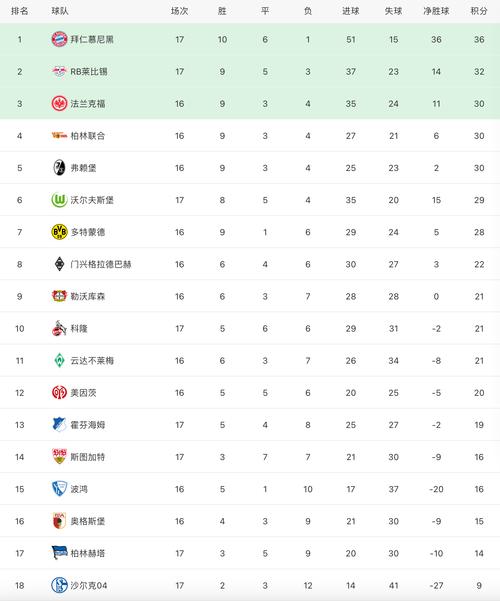Click the Wolfsburg green W logo
Screen dimensions: 500x601
pyautogui.click(x=59, y=200)
